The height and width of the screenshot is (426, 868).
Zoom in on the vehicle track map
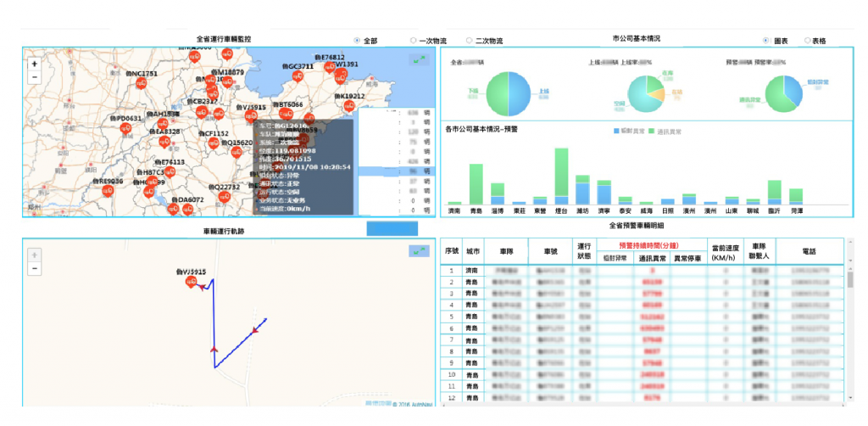35,255
